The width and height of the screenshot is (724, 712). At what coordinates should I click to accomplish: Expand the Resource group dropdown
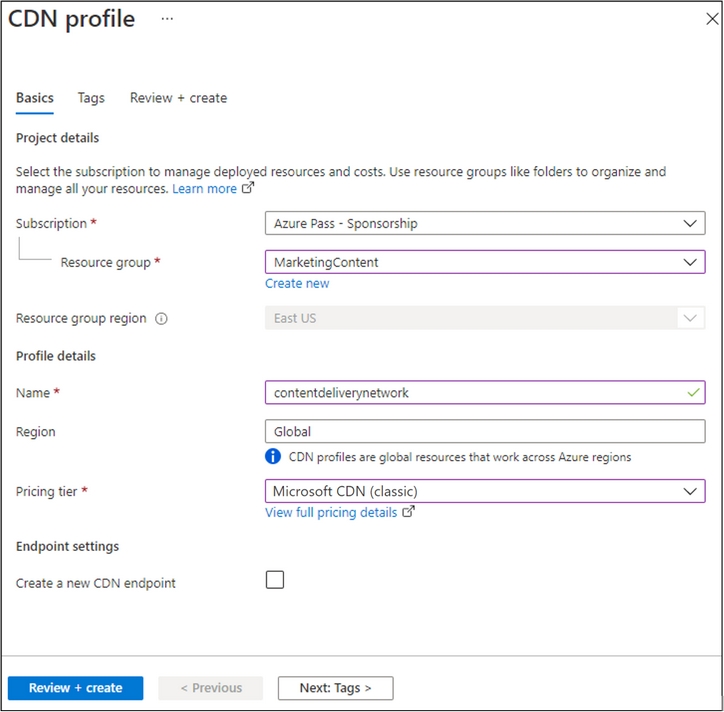(x=485, y=262)
